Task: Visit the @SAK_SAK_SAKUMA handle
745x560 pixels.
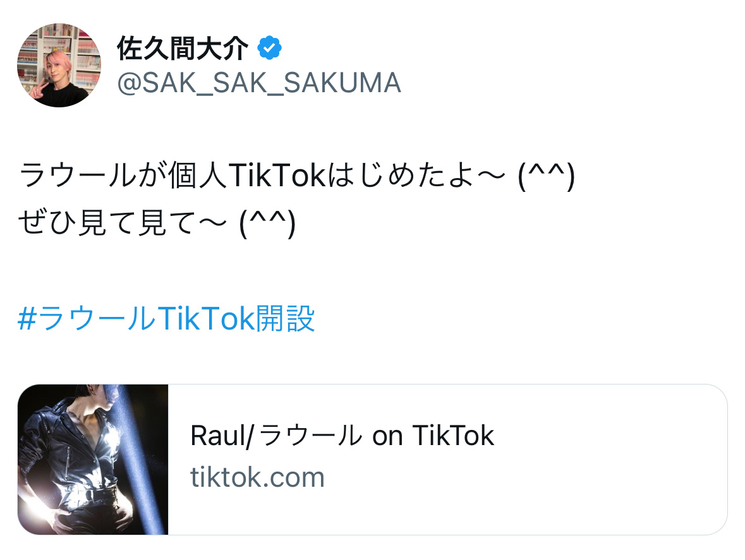Action: (259, 83)
